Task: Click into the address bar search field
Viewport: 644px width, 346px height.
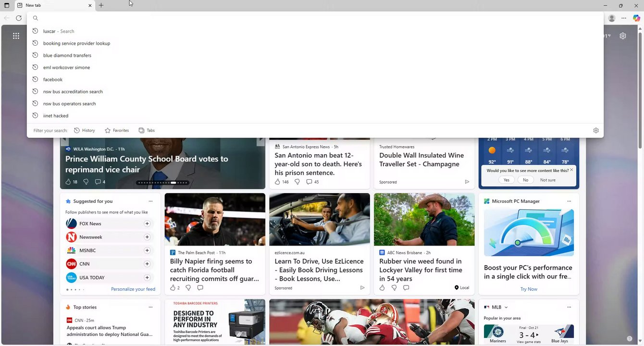Action: pyautogui.click(x=315, y=18)
